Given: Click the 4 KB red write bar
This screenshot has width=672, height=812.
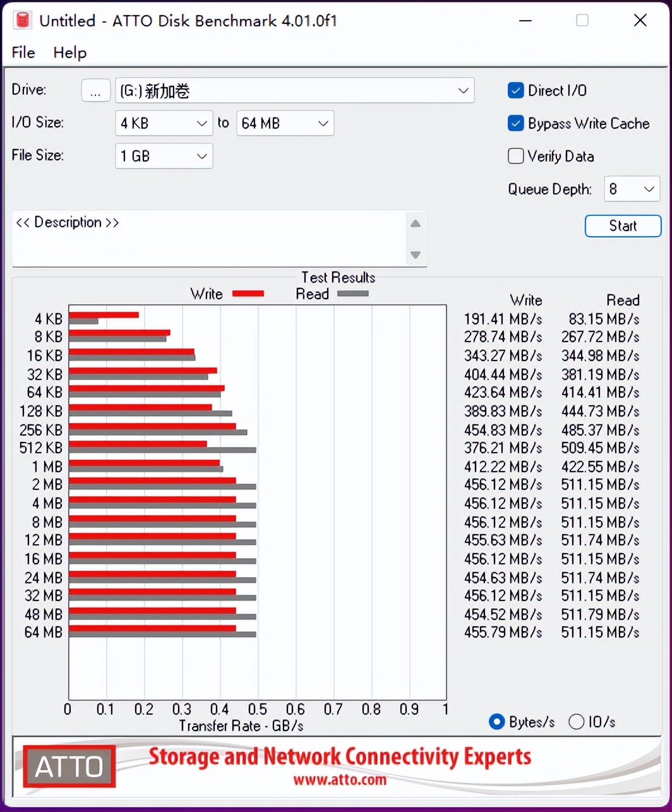Looking at the screenshot, I should 104,314.
